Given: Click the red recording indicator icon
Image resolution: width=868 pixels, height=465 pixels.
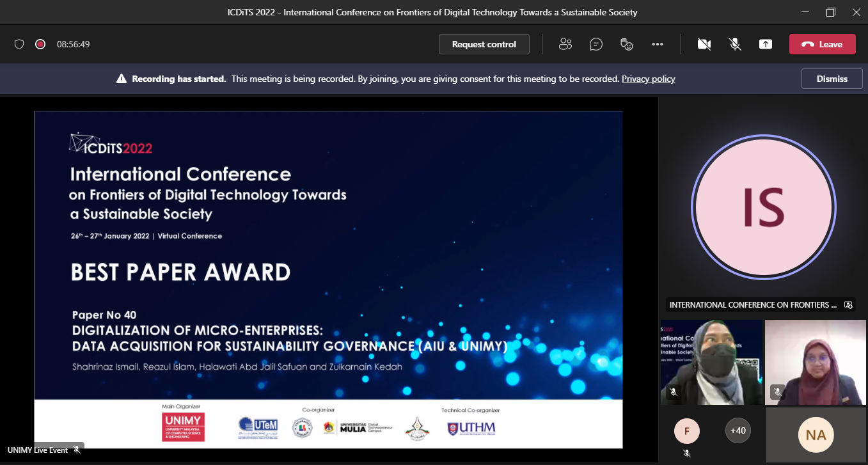Looking at the screenshot, I should point(40,44).
